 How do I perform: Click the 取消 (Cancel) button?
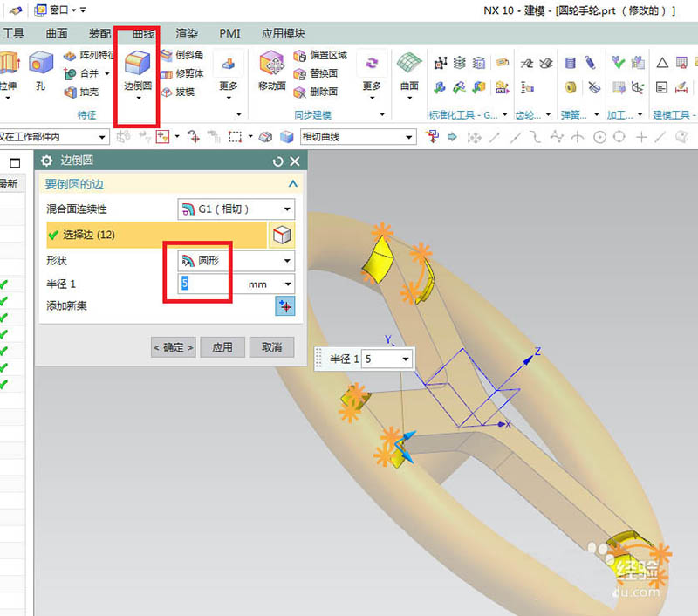[271, 347]
